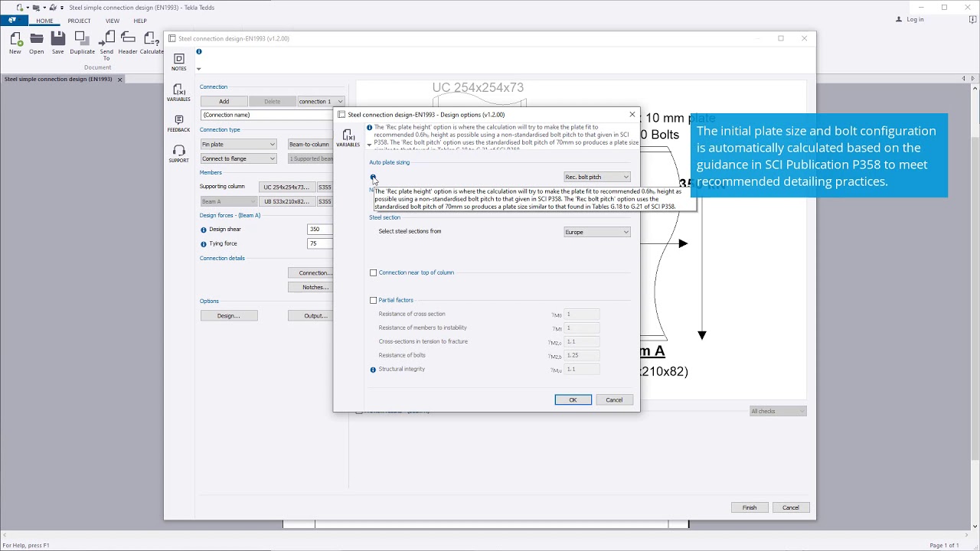Open the Connect to flange dropdown
This screenshot has height=551, width=980.
coord(238,159)
